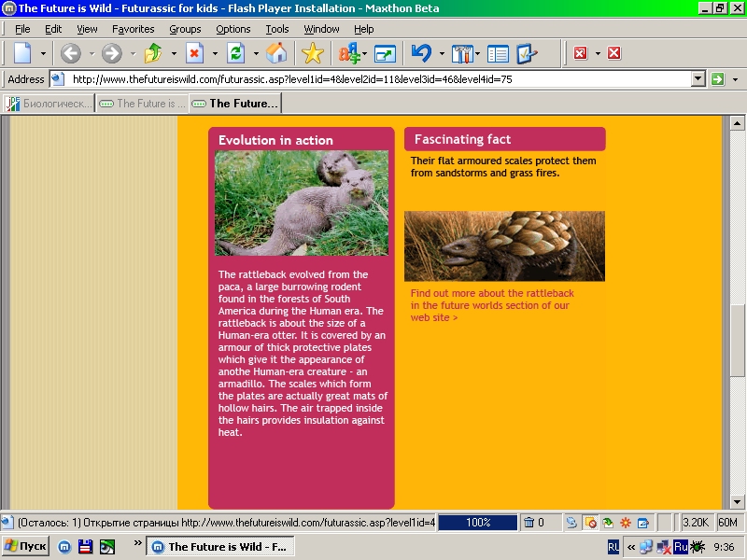
Task: Click the 100% zoom progress bar
Action: point(478,523)
